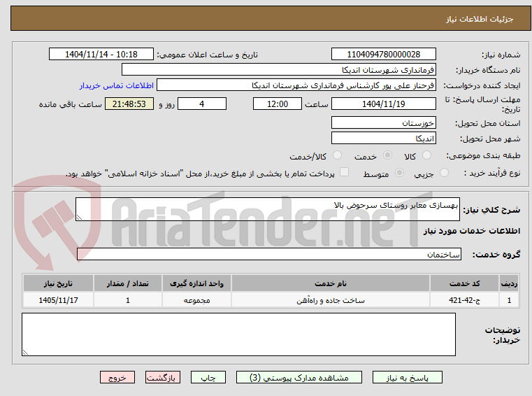532x396 pixels.
Task: Click the resize handle of description box
Action: (79, 217)
